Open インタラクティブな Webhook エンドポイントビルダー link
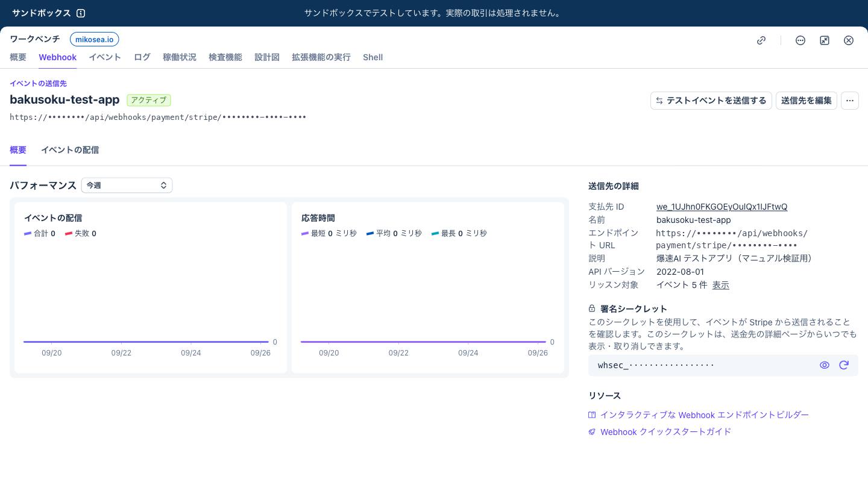 point(705,415)
